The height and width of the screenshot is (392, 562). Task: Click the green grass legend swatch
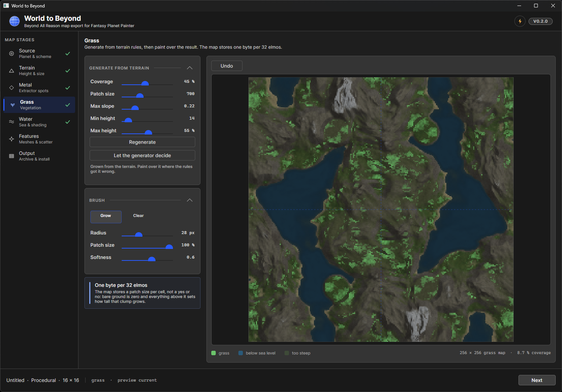tap(213, 353)
